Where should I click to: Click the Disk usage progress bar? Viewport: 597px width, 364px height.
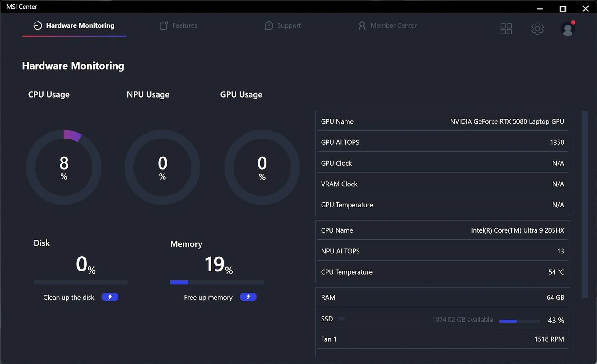tap(81, 283)
